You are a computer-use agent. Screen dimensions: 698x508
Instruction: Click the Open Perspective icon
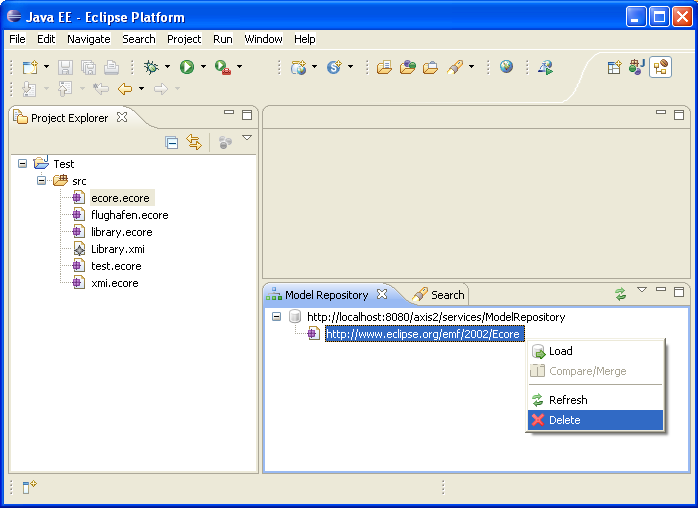(x=614, y=67)
